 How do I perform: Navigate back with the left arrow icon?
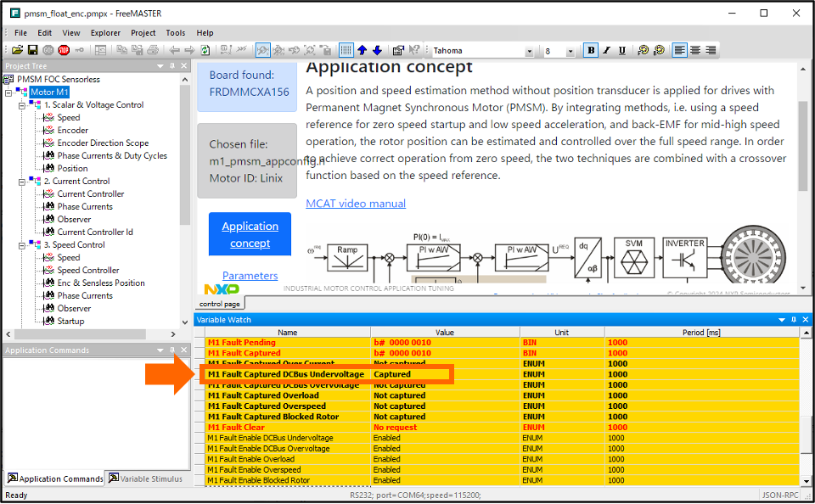(x=175, y=50)
